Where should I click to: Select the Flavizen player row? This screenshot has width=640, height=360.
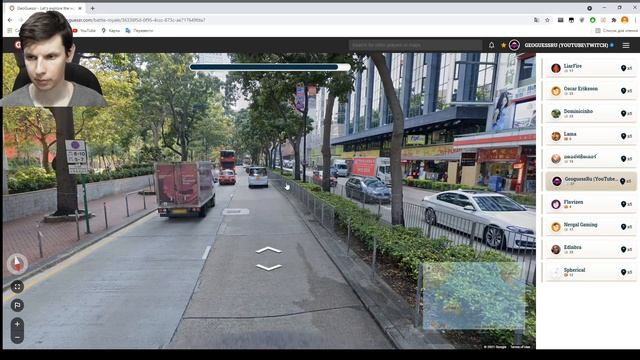coord(590,204)
